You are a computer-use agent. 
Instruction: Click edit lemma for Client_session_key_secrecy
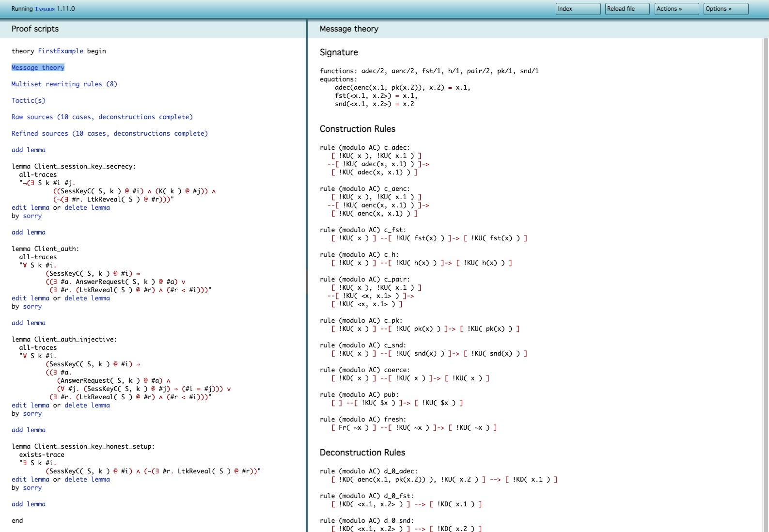[x=31, y=207]
